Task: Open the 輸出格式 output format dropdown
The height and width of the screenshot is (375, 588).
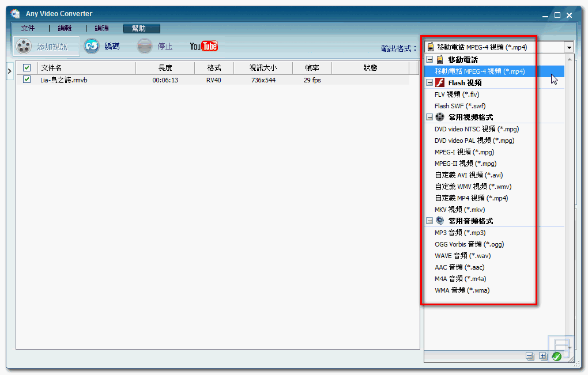Action: pos(568,47)
